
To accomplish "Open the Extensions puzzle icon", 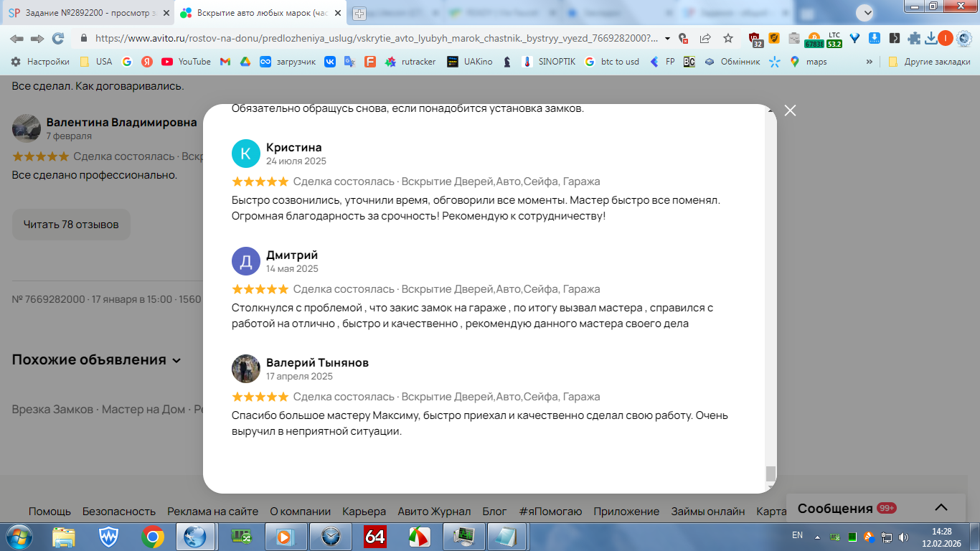I will tap(913, 38).
